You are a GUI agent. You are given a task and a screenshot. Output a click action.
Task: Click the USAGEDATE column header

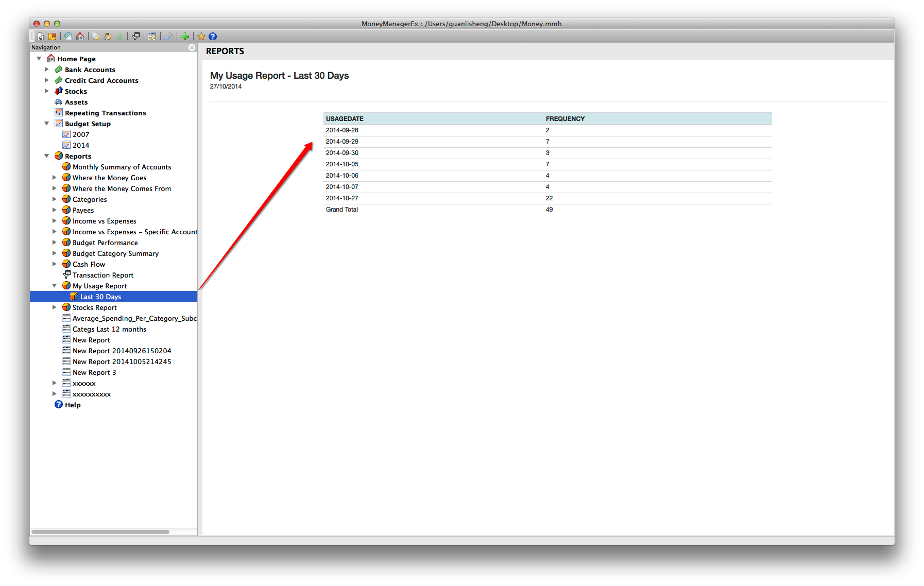pyautogui.click(x=345, y=118)
